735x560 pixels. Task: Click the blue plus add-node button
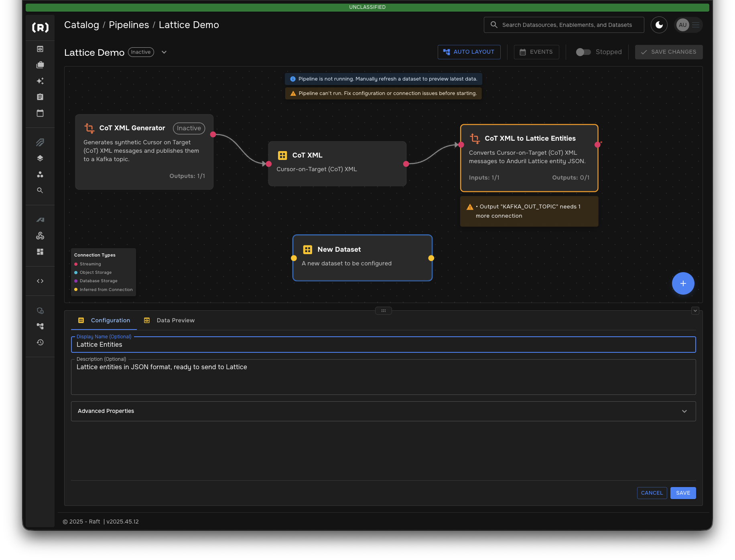click(x=683, y=283)
